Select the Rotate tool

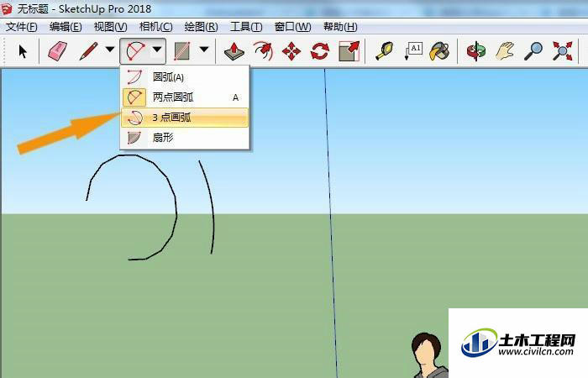point(320,51)
